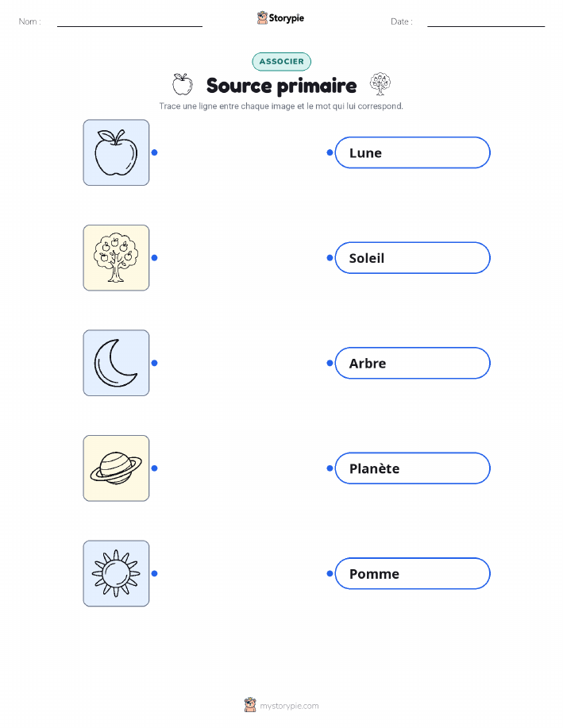563x728 pixels.
Task: Open the mystorypie.com link
Action: [x=289, y=706]
